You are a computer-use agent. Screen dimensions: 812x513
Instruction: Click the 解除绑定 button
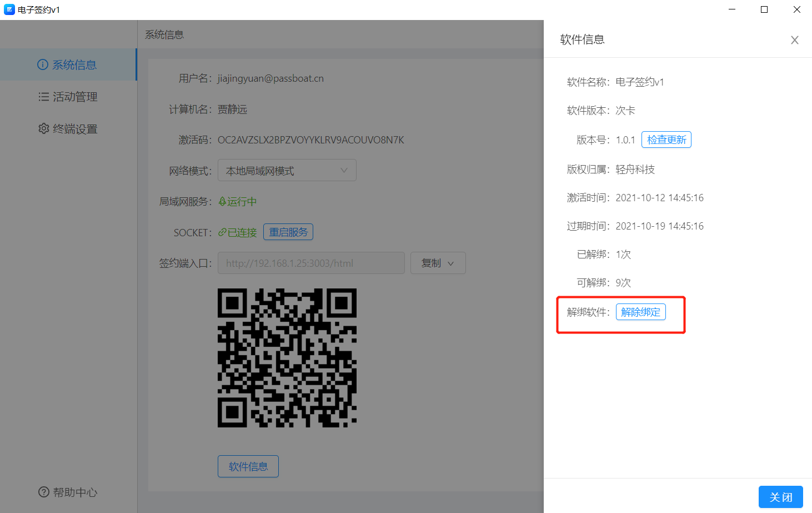click(x=641, y=312)
